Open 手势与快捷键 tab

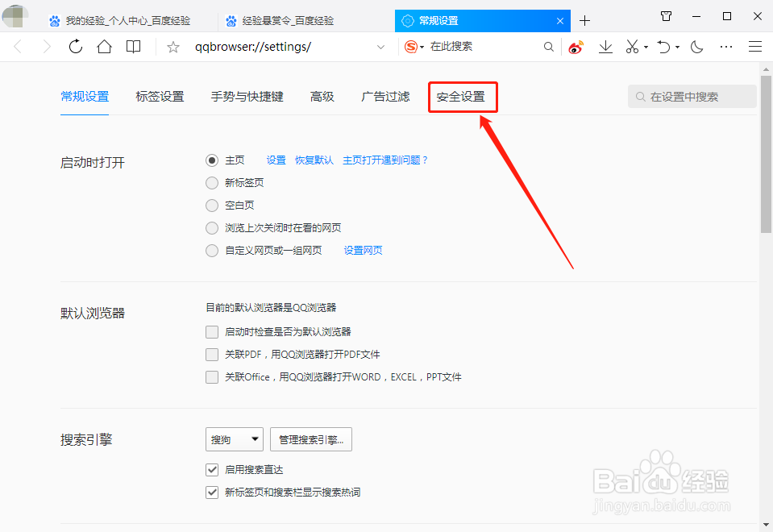pyautogui.click(x=247, y=97)
